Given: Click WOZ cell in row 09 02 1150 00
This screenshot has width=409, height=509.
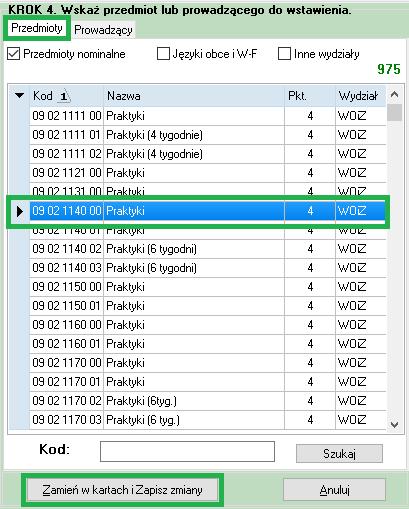Looking at the screenshot, I should point(360,287).
